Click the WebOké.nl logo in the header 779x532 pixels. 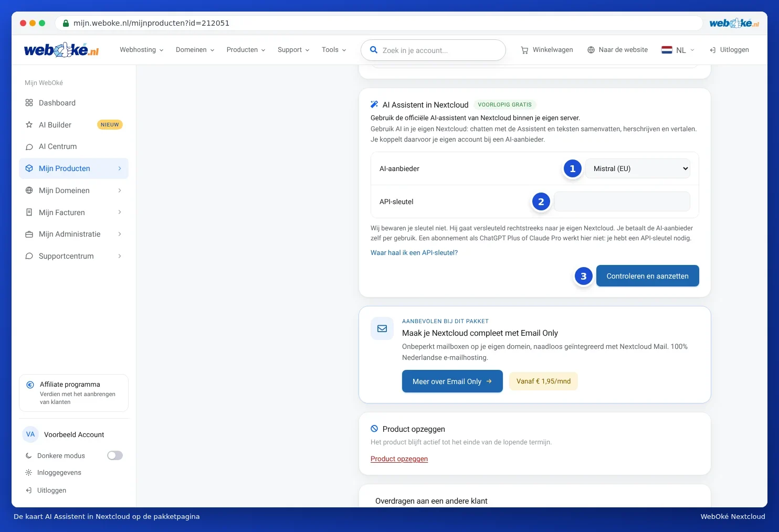pos(61,50)
